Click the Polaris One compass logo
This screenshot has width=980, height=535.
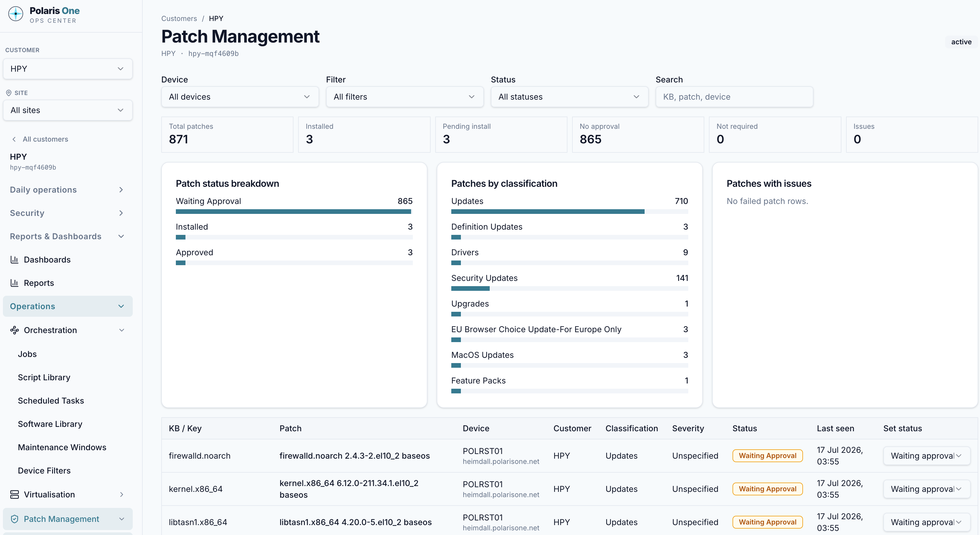coord(16,14)
